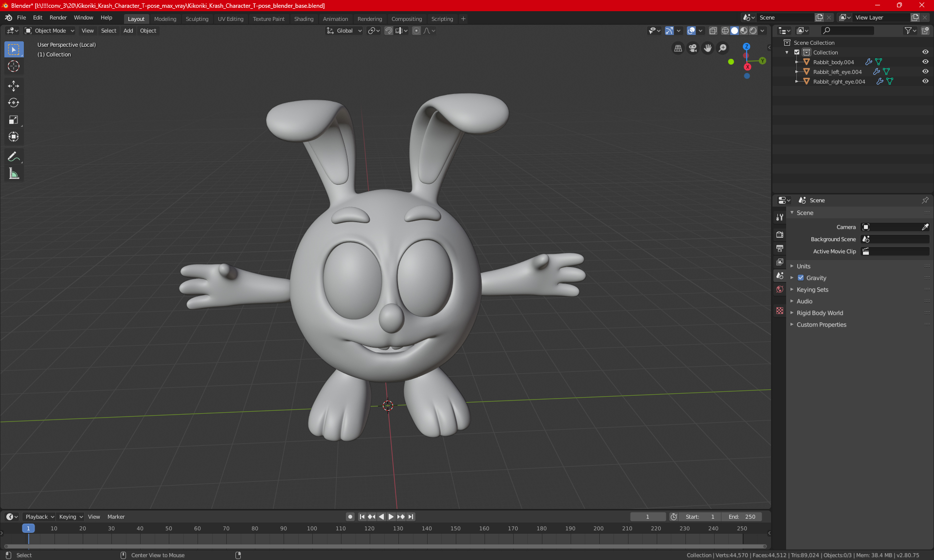This screenshot has height=560, width=934.
Task: Open the Output properties tab
Action: [780, 248]
